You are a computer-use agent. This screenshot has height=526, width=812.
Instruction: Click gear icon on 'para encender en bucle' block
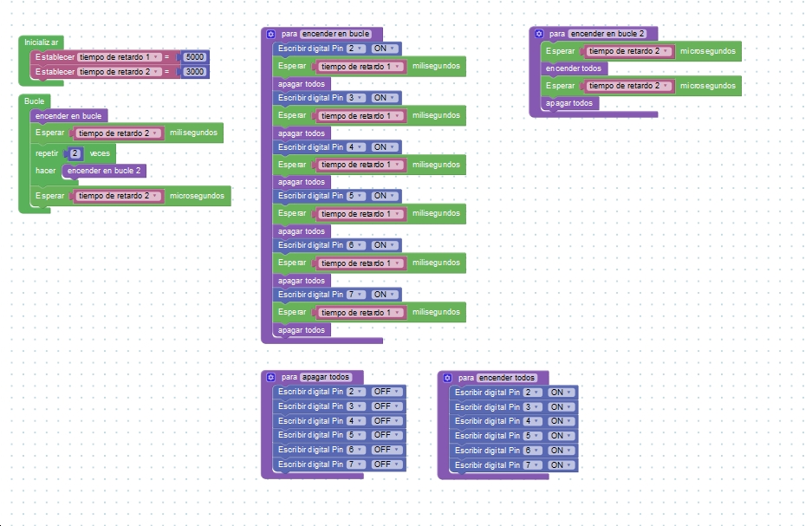tap(270, 34)
